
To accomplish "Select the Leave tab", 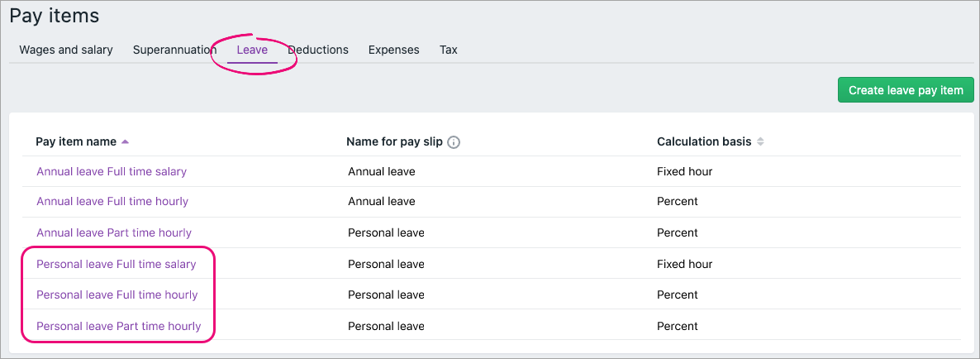I will [x=252, y=50].
